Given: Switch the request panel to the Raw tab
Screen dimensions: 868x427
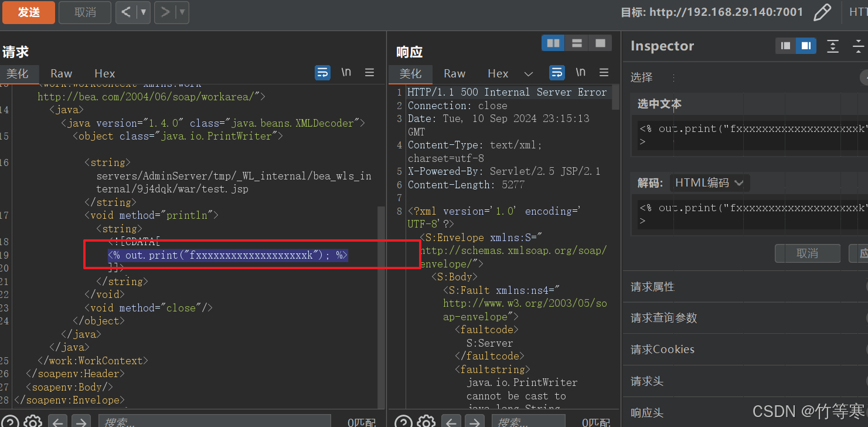Looking at the screenshot, I should [61, 73].
